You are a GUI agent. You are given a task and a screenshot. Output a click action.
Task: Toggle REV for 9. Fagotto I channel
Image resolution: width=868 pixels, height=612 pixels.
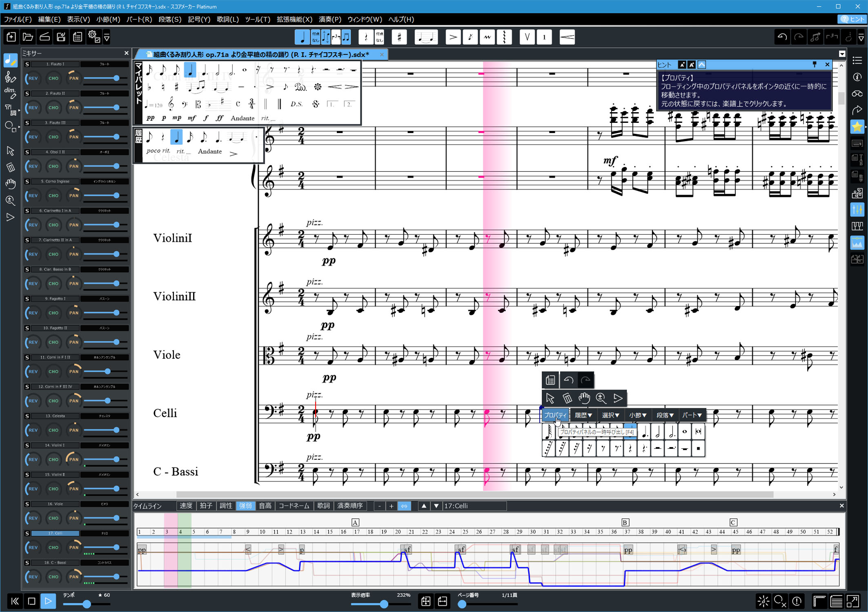(33, 313)
